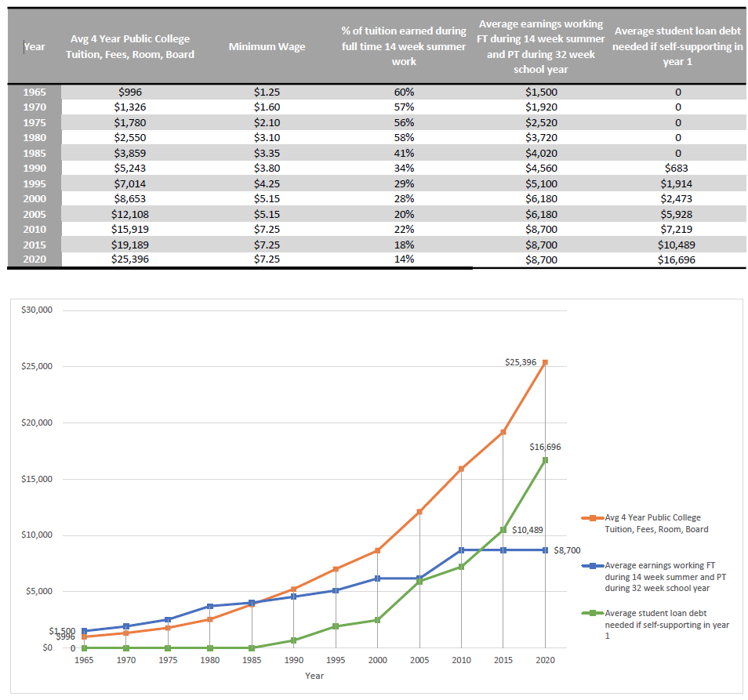Select the 60% tuition earned cell

404,92
